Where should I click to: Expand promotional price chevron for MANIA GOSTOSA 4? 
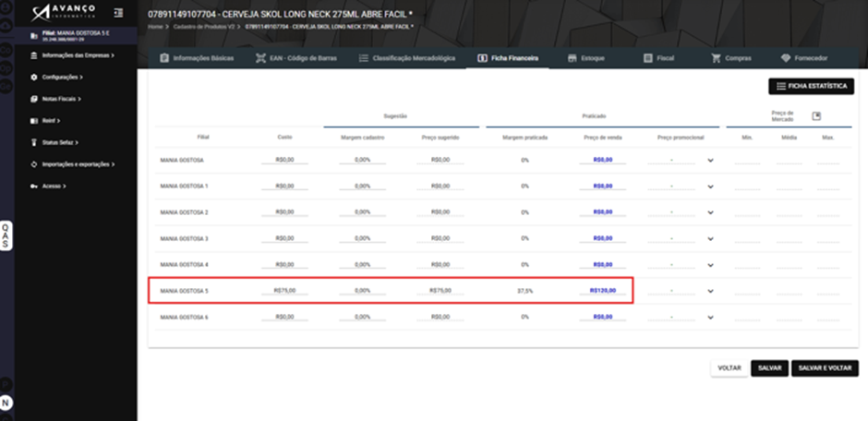click(x=710, y=265)
